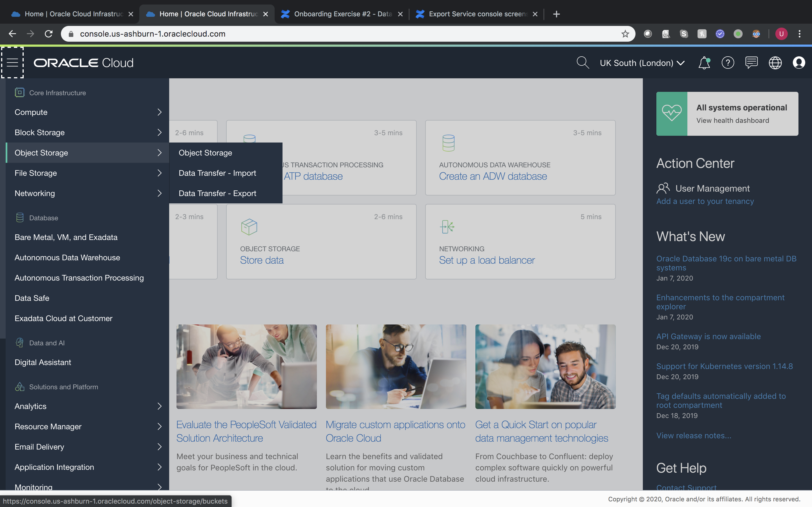Viewport: 812px width, 507px height.
Task: Open the user profile avatar menu
Action: (x=799, y=62)
